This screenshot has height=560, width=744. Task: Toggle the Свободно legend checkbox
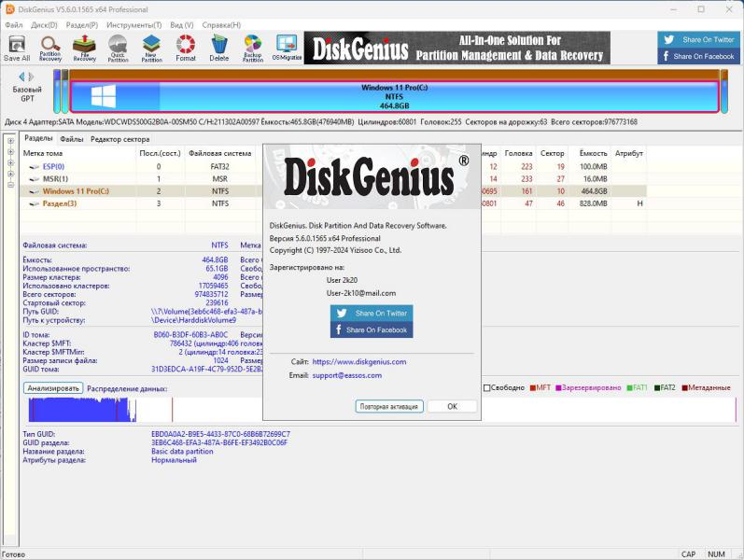(487, 387)
